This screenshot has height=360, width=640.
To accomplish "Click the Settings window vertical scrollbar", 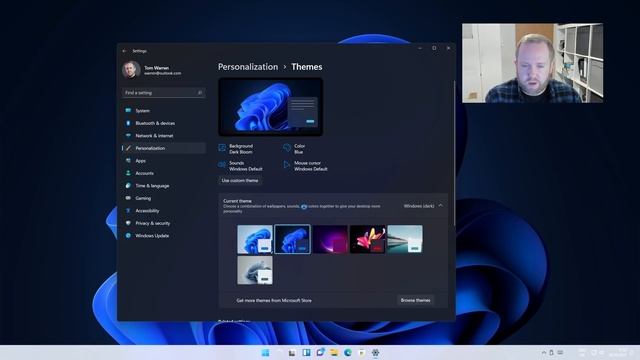I will [x=454, y=153].
